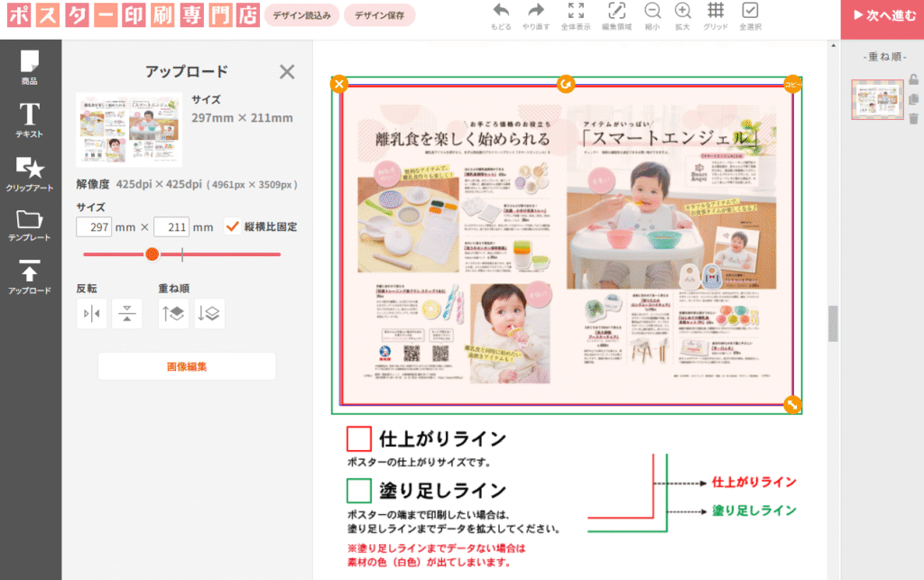Click the やり直す redo icon
This screenshot has height=580, width=924.
(x=536, y=16)
